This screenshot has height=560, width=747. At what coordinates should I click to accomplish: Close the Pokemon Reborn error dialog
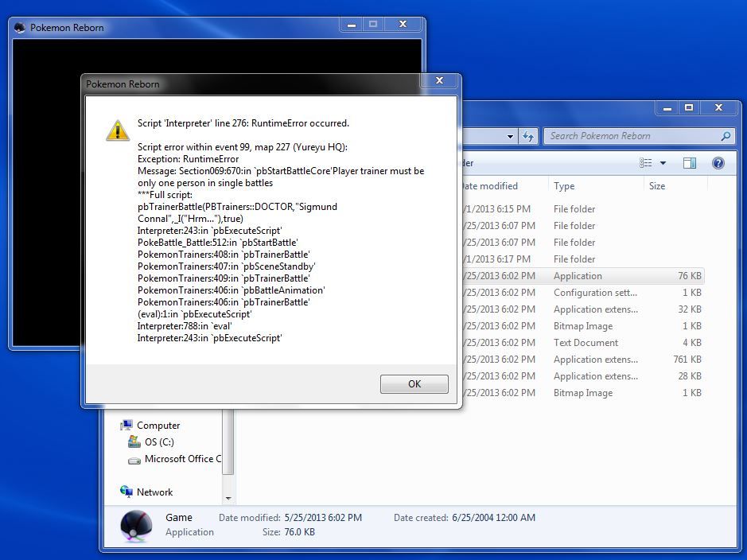coord(439,81)
